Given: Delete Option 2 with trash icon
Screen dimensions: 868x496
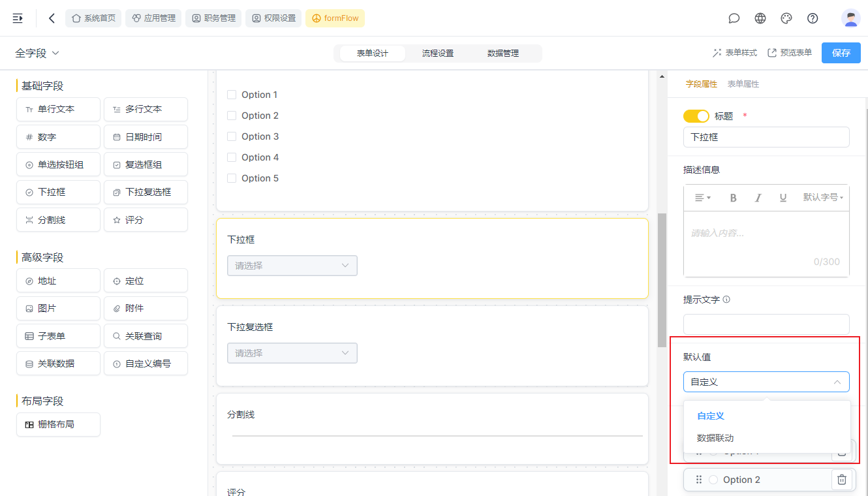Looking at the screenshot, I should [x=842, y=480].
